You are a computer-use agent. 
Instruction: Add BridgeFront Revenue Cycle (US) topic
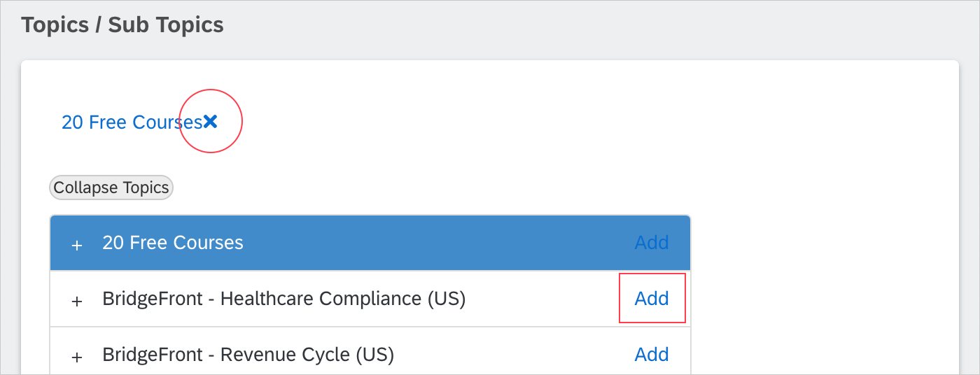651,355
